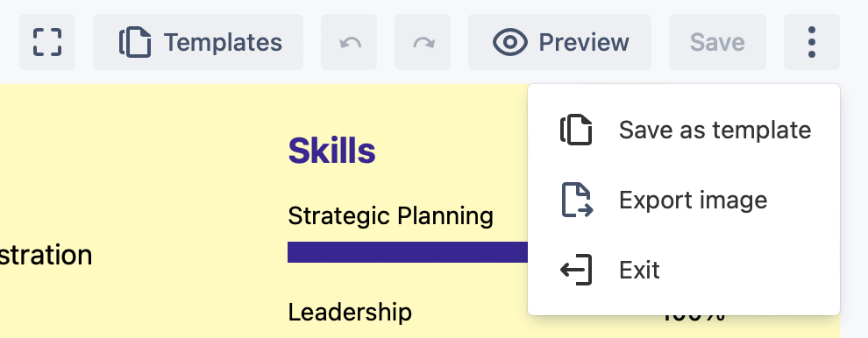Select Save as template menu item
This screenshot has width=868, height=338.
(684, 130)
